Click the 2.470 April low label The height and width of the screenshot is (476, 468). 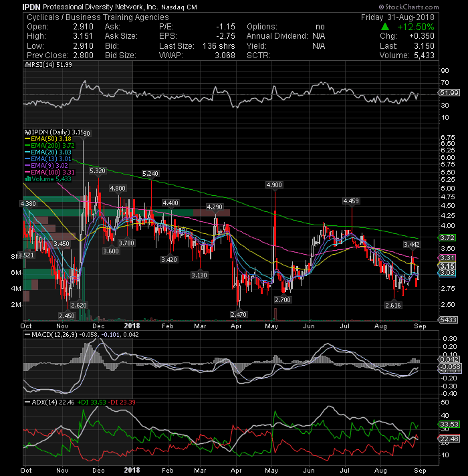239,314
